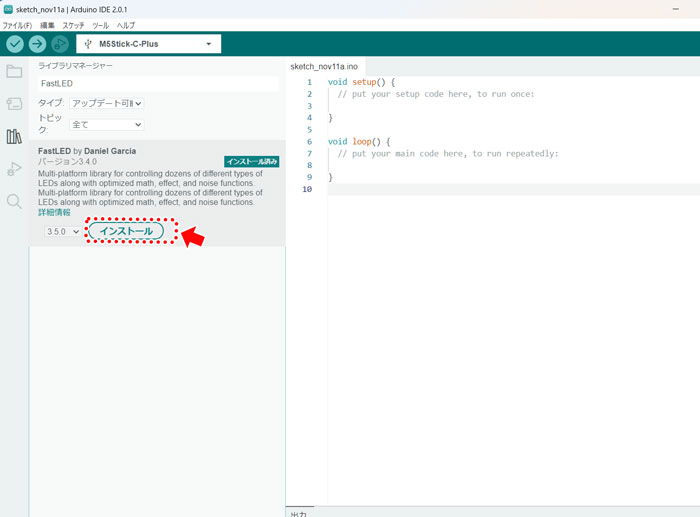This screenshot has width=700, height=517.
Task: Click the FastLED library search field
Action: pyautogui.click(x=158, y=83)
